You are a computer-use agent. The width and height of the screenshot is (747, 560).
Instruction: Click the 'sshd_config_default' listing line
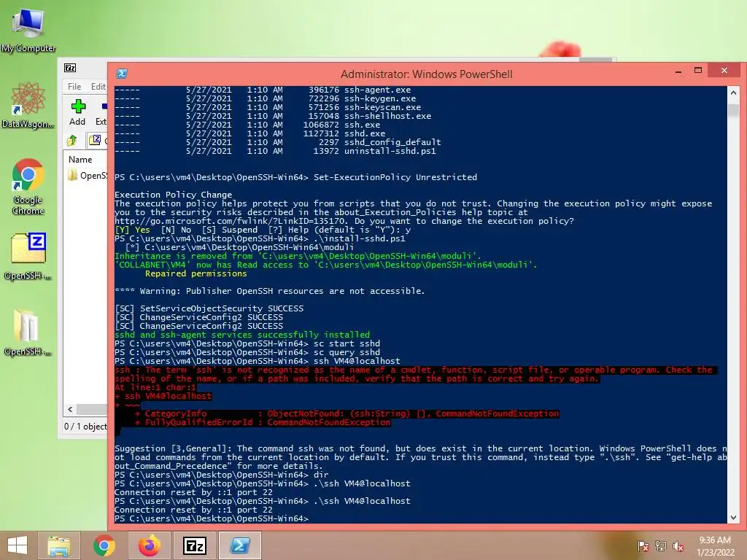(x=278, y=142)
